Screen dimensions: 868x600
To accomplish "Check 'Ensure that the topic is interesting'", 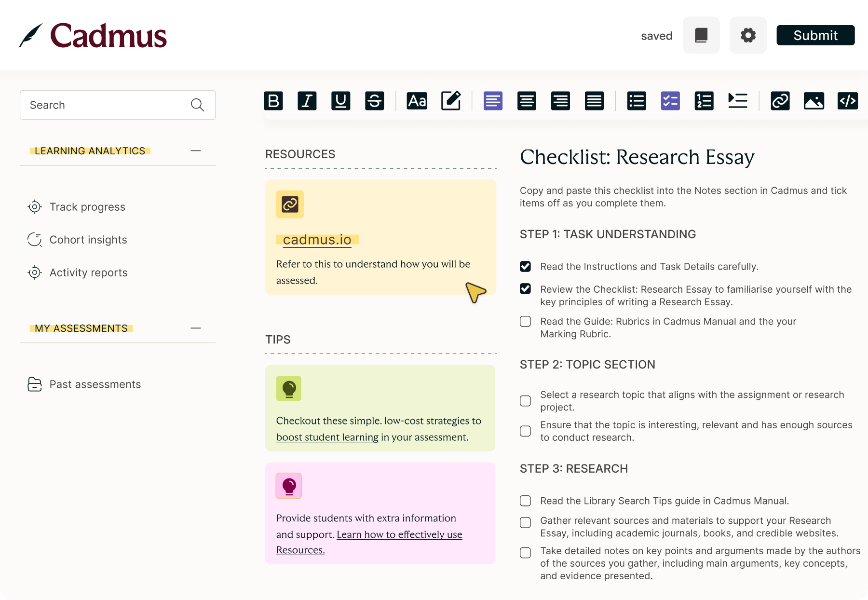I will coord(525,431).
